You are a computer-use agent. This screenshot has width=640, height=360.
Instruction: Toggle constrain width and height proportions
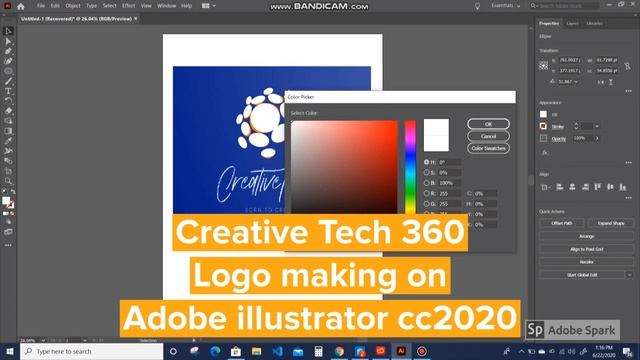coord(627,65)
